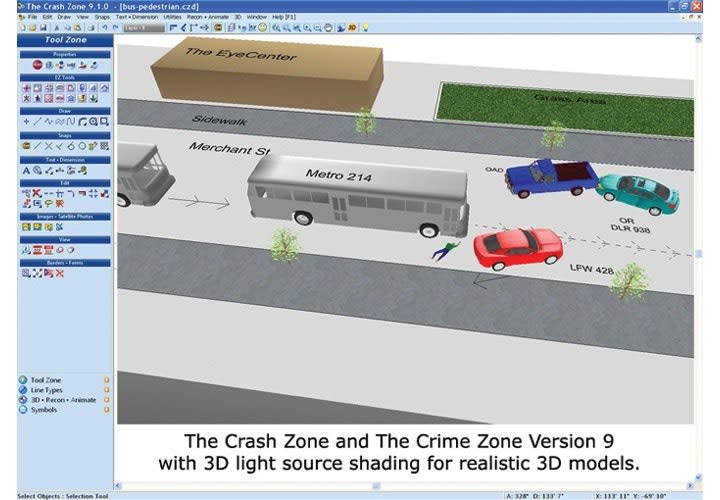The width and height of the screenshot is (720, 500).
Task: Click first icon in Images • Satellite Photos section
Action: click(x=25, y=227)
